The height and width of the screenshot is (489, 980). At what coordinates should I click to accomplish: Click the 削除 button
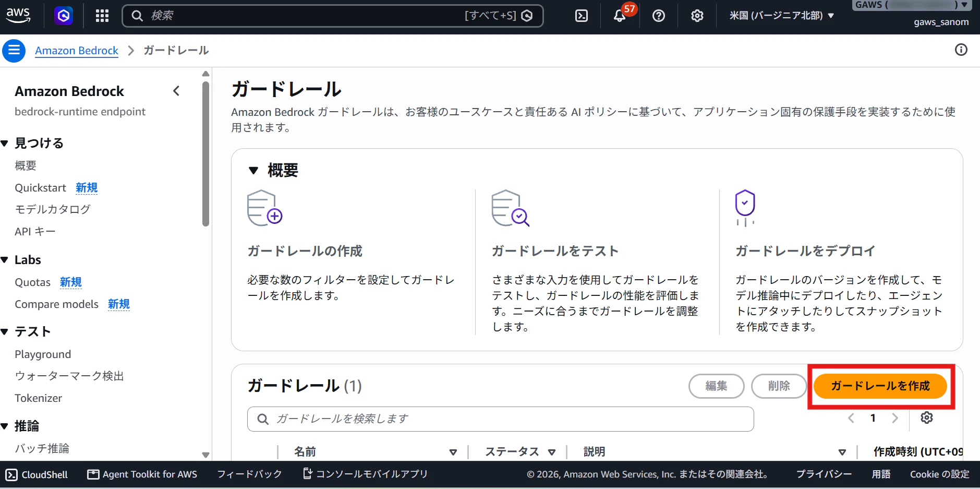(779, 386)
